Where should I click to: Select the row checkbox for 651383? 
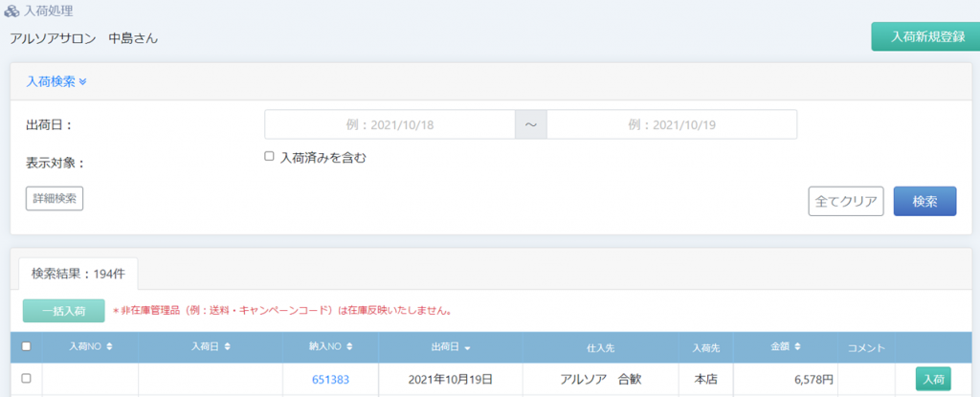[26, 379]
